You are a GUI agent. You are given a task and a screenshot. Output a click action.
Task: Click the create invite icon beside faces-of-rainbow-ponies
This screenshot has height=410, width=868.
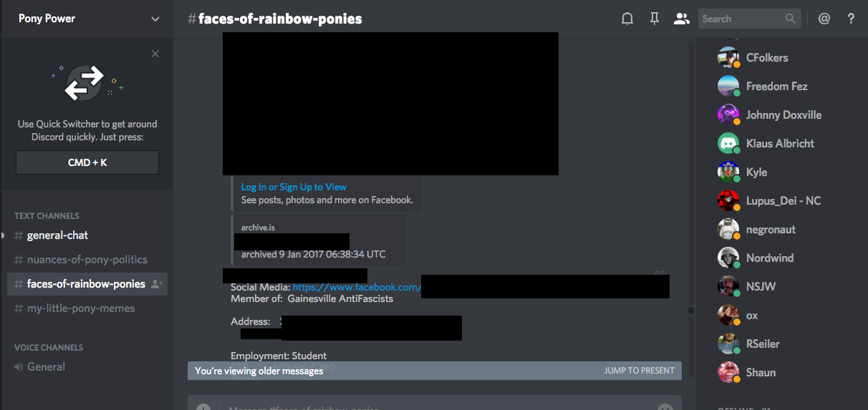157,284
